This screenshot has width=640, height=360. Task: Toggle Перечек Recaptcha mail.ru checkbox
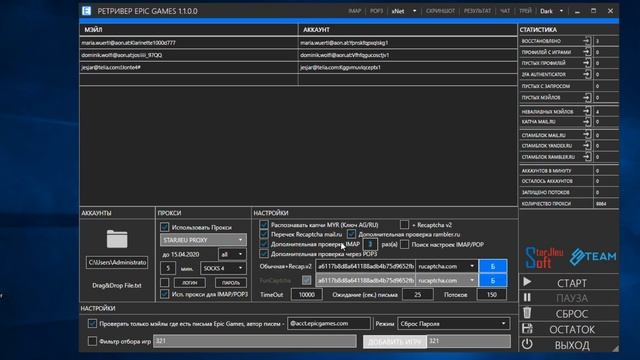click(x=264, y=234)
